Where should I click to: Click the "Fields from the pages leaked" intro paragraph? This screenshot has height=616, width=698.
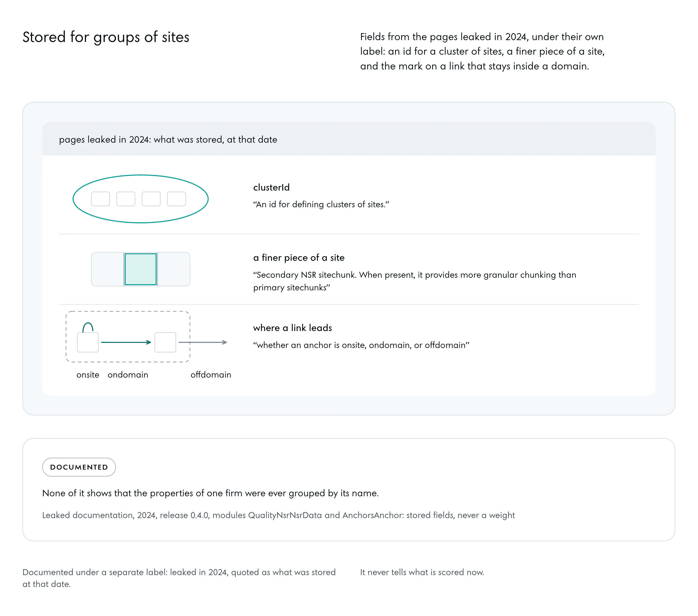pyautogui.click(x=482, y=51)
